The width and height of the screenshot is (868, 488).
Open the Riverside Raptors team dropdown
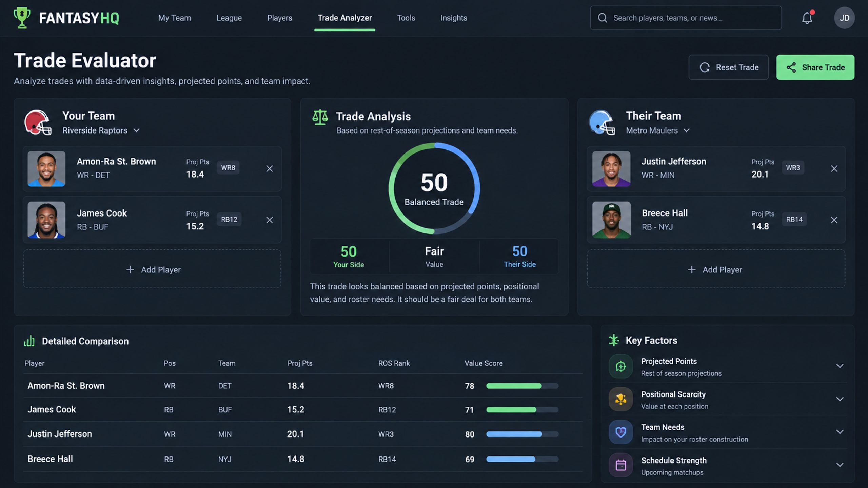pos(101,130)
